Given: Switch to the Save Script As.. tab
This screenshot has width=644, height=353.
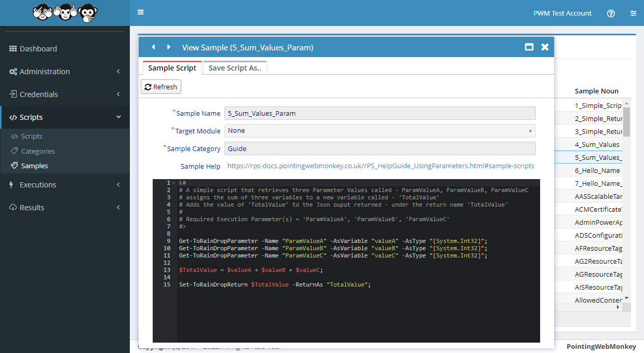Looking at the screenshot, I should coord(235,68).
